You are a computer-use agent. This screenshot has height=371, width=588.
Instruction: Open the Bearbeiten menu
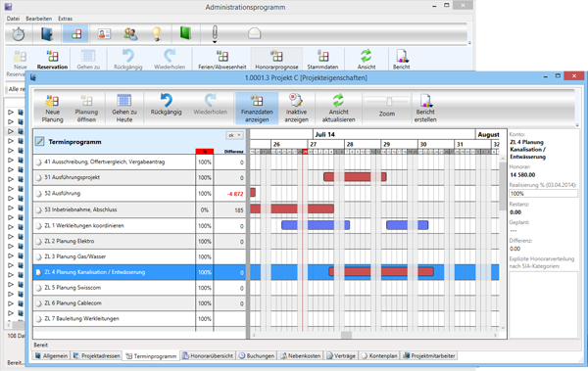38,19
